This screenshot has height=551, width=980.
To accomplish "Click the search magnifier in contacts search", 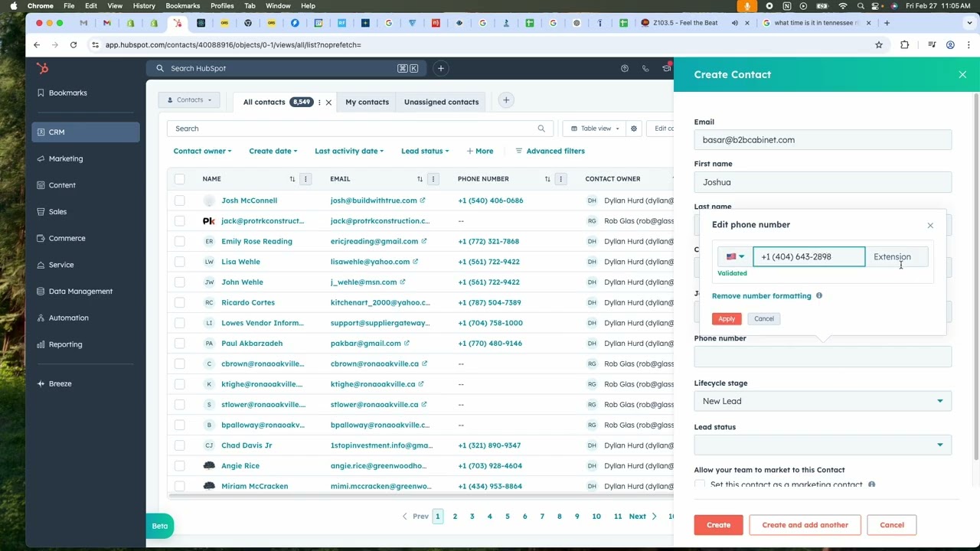I will 541,129.
